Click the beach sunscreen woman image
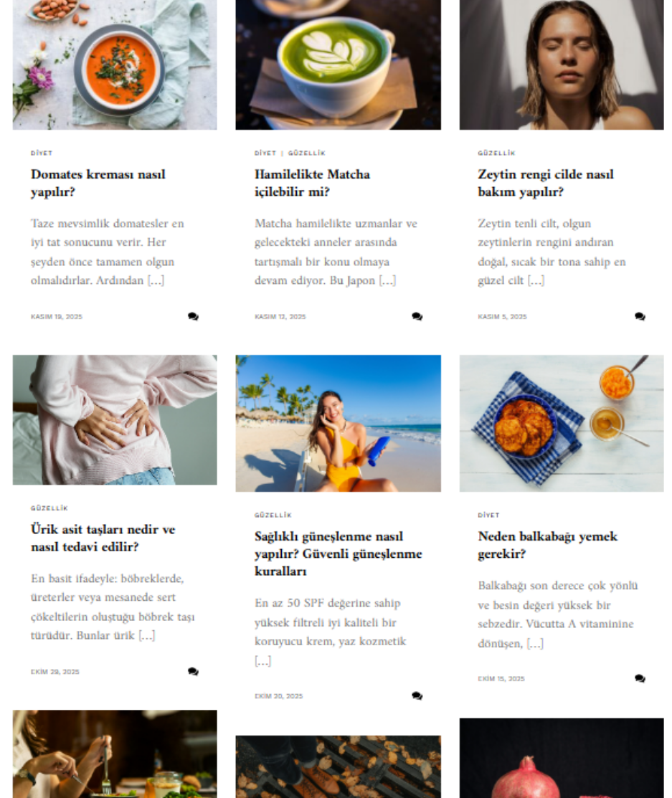672x798 pixels. [338, 424]
